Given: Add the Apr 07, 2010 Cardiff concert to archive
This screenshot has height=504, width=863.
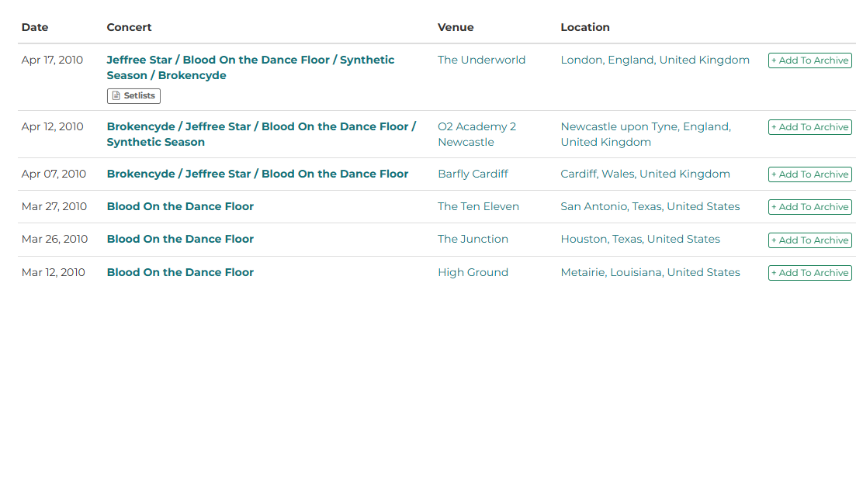Looking at the screenshot, I should point(809,174).
